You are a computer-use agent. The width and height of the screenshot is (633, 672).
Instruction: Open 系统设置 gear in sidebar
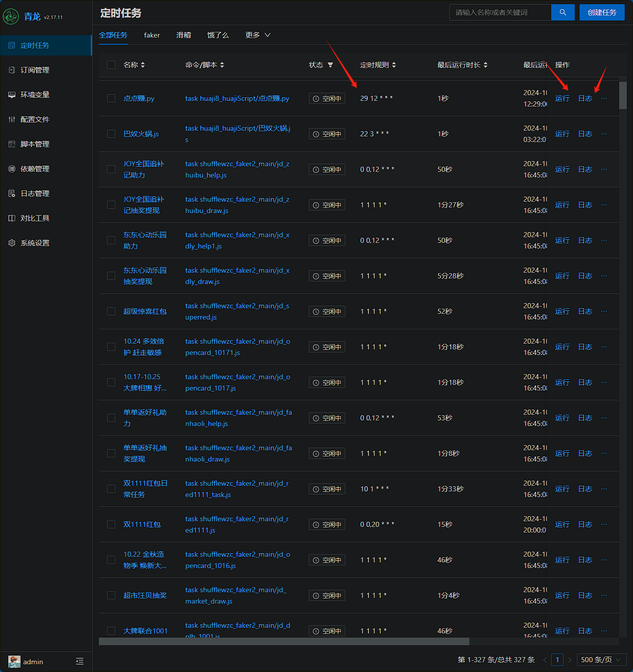34,243
